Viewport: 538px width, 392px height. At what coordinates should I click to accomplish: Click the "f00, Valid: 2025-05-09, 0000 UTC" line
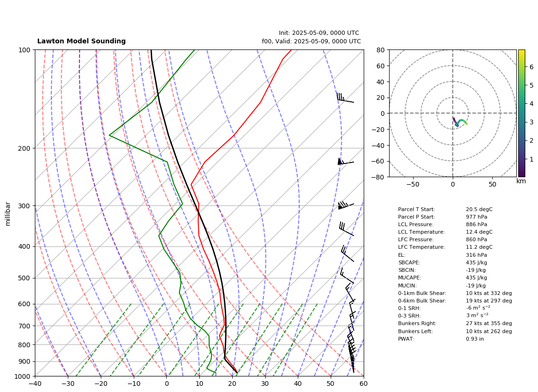point(311,41)
